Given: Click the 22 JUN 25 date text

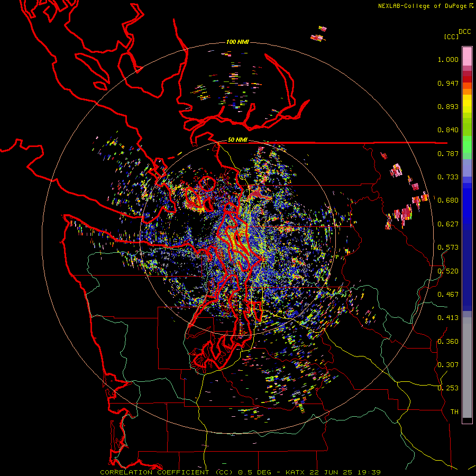Looking at the screenshot, I should point(331,472).
